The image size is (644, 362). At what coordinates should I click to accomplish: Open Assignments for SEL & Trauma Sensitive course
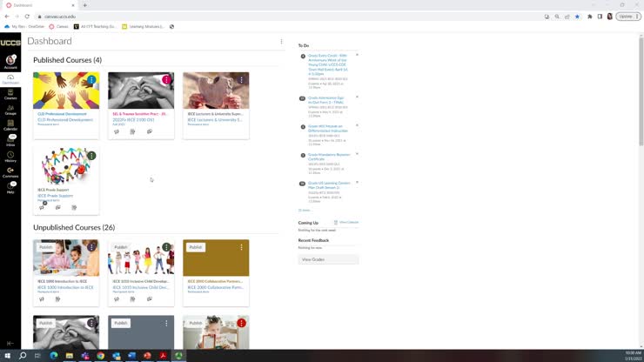pyautogui.click(x=132, y=132)
